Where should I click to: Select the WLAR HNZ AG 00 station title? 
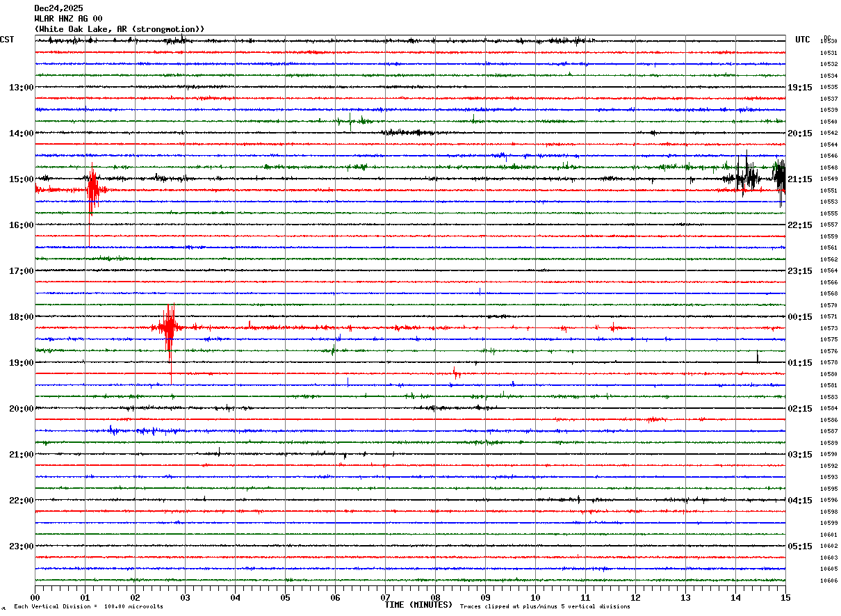click(68, 19)
